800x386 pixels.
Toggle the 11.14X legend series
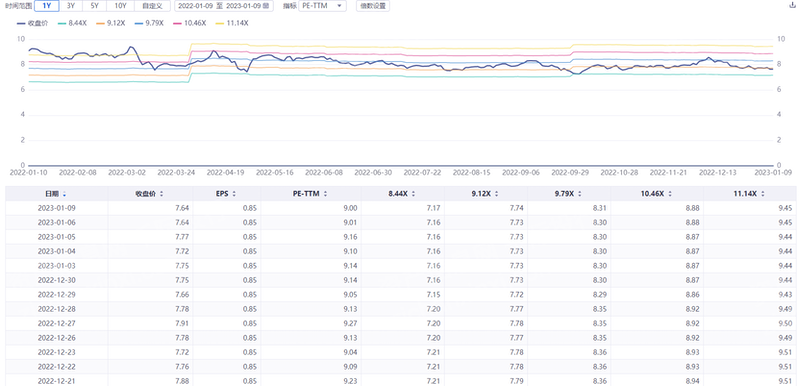232,23
